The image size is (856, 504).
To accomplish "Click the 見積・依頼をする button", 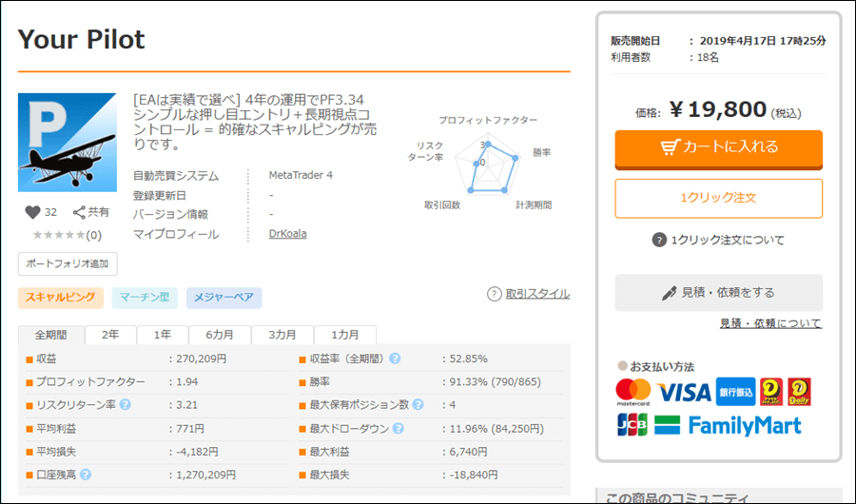I will click(718, 293).
